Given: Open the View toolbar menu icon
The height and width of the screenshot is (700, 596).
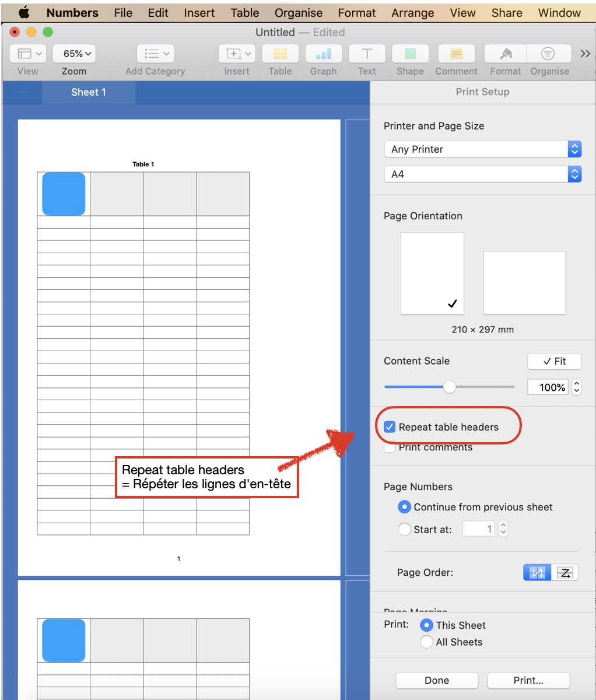Looking at the screenshot, I should [x=28, y=54].
